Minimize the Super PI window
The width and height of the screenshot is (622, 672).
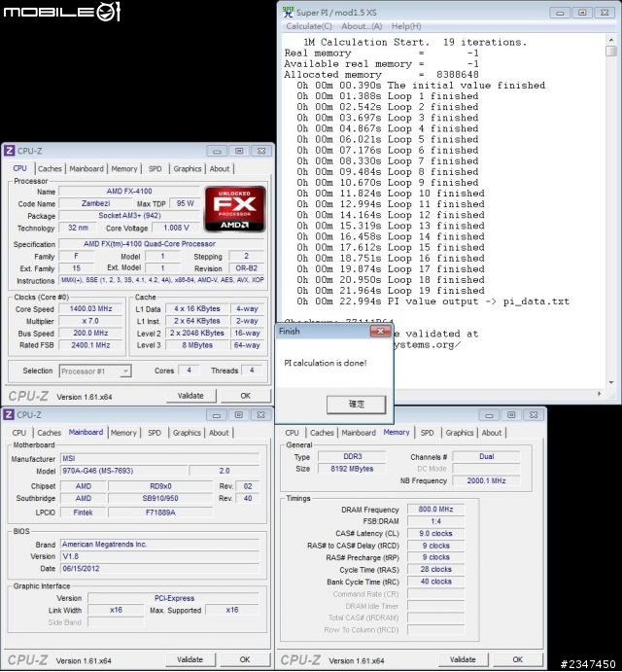click(560, 13)
